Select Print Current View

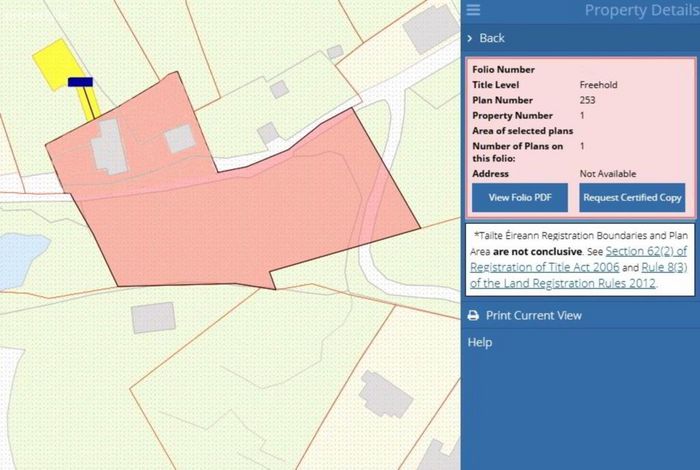[533, 316]
